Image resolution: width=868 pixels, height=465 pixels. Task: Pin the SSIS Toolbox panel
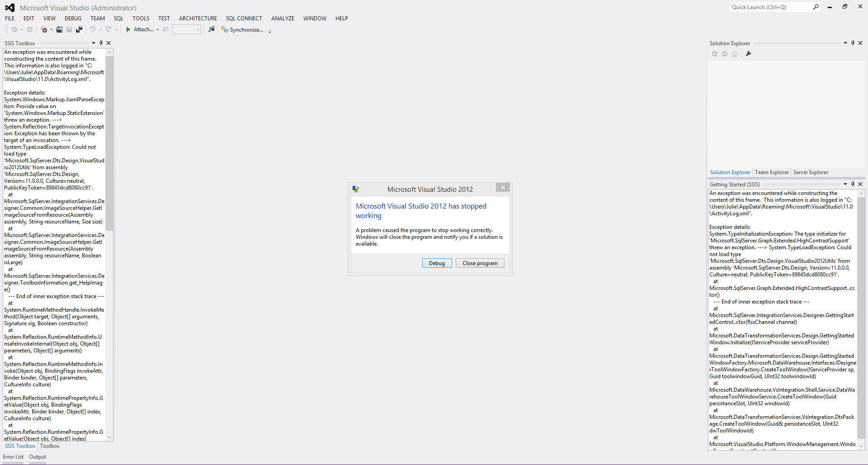click(101, 43)
